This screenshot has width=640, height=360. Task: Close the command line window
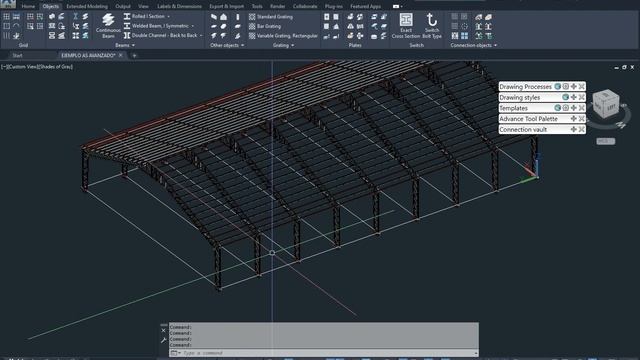tap(164, 330)
